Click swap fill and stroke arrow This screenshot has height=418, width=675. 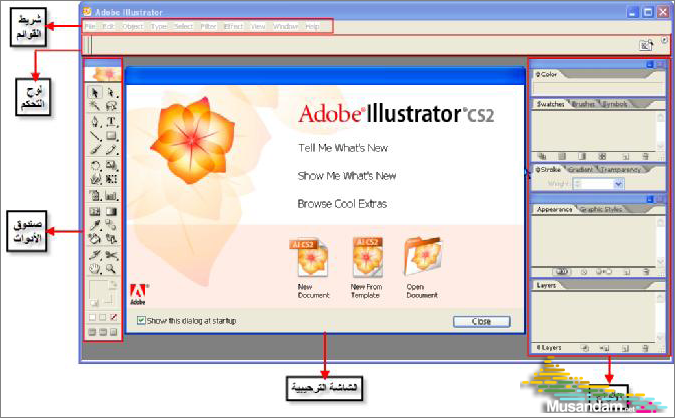pyautogui.click(x=113, y=284)
